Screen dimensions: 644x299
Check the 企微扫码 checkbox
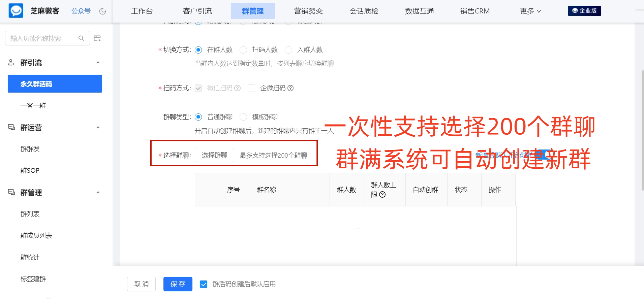pos(251,88)
